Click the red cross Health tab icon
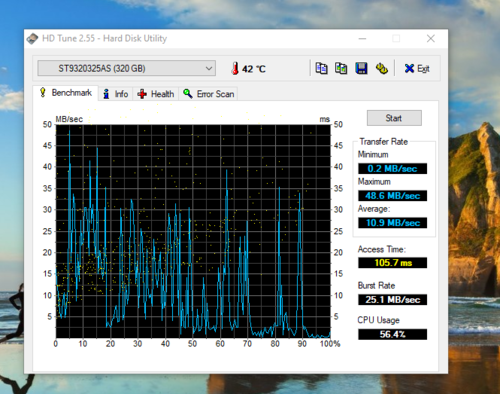 pos(142,94)
